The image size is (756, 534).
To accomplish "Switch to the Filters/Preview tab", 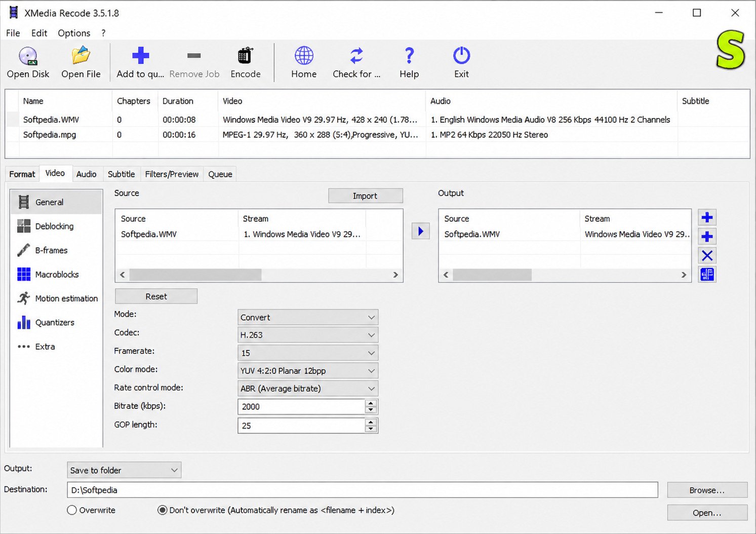I will click(172, 174).
